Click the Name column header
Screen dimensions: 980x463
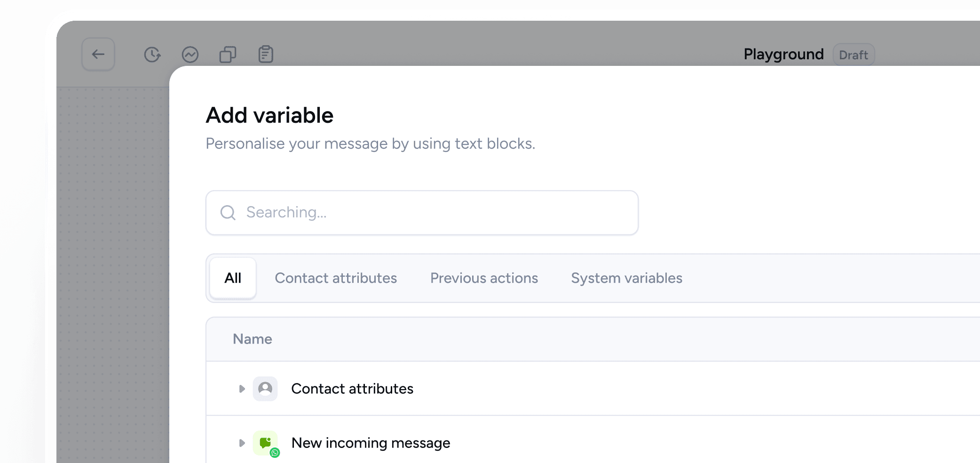tap(253, 339)
